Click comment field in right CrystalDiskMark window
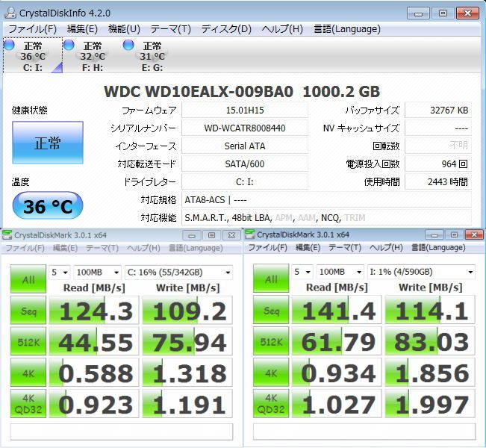Screen dimensions: 486x448 point(364,432)
